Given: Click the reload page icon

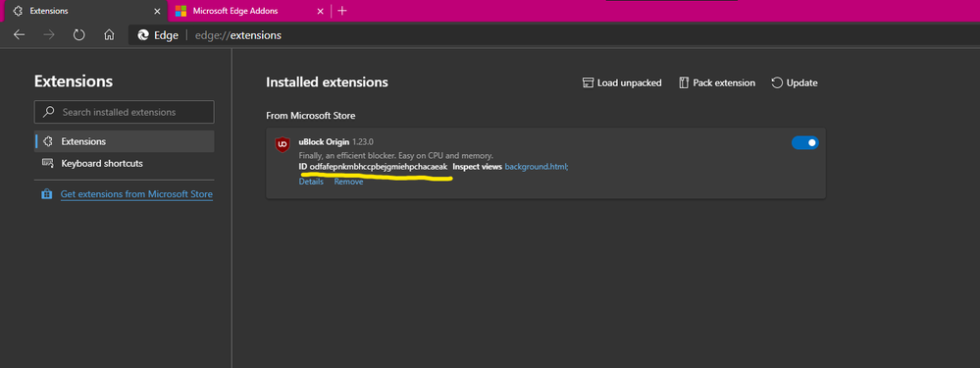Looking at the screenshot, I should coord(78,35).
